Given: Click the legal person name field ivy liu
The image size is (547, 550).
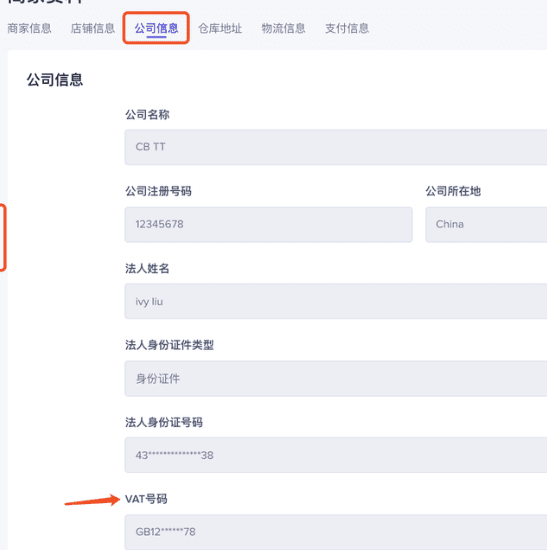Looking at the screenshot, I should [x=336, y=301].
